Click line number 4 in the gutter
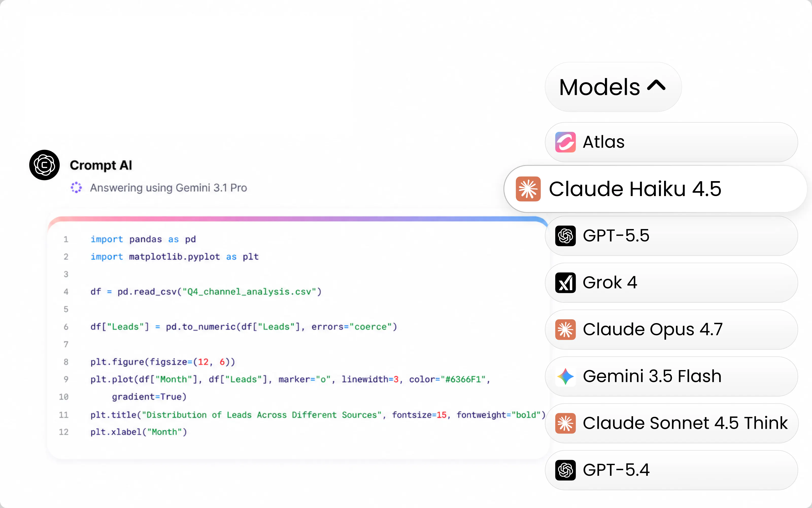Viewport: 812px width, 508px height. coord(66,292)
